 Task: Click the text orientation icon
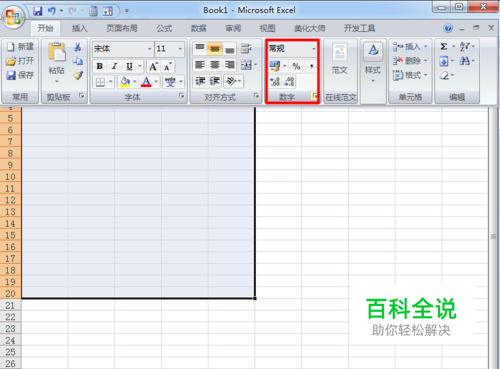pyautogui.click(x=231, y=81)
